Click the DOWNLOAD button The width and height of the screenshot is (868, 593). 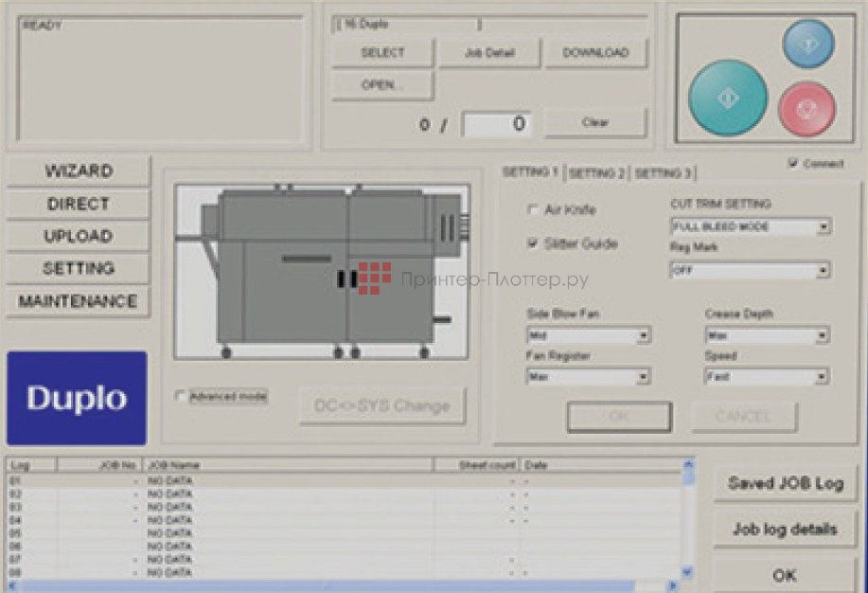point(595,53)
